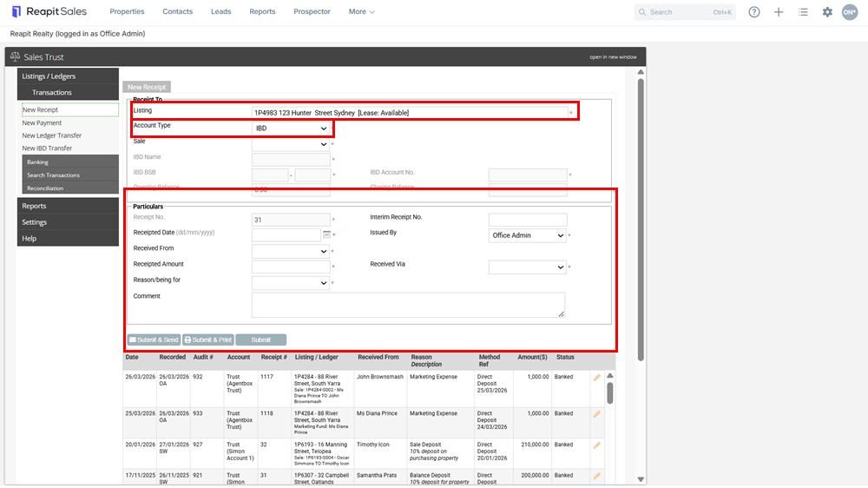Expand the More menu
Image resolution: width=868 pixels, height=488 pixels.
[361, 11]
